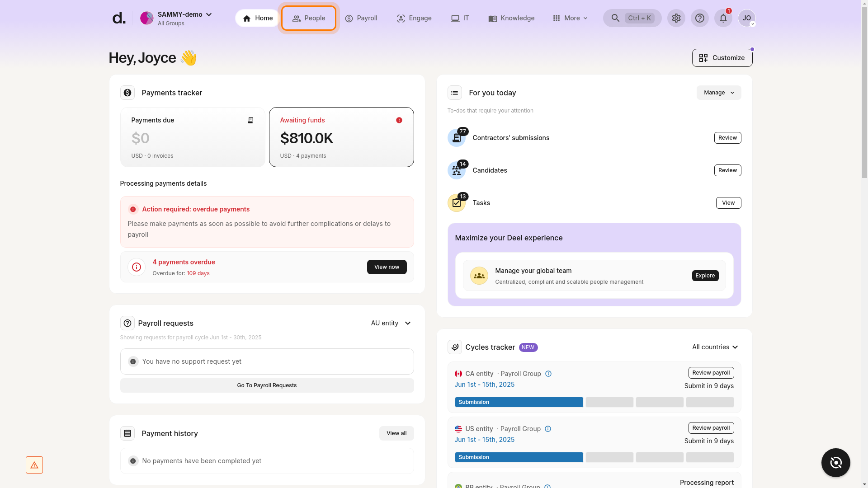Open notifications bell with 1 alert
This screenshot has height=488, width=868.
pos(723,18)
